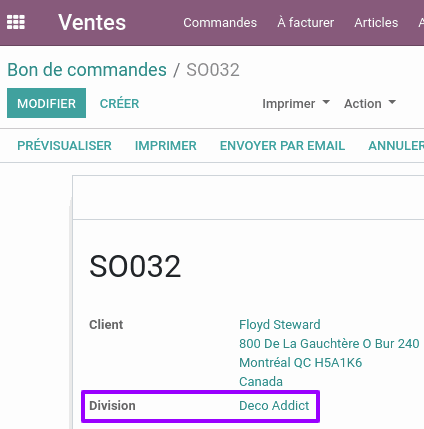Click the Ventes app title

(92, 22)
